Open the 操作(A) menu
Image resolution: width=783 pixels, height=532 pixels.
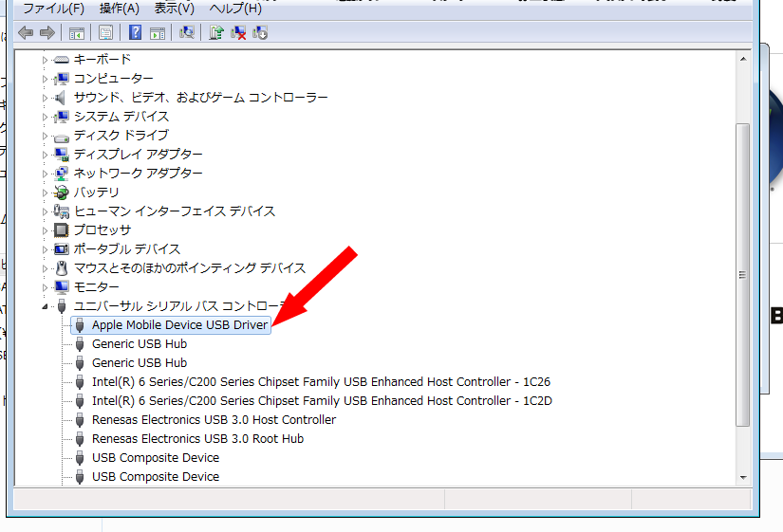119,8
